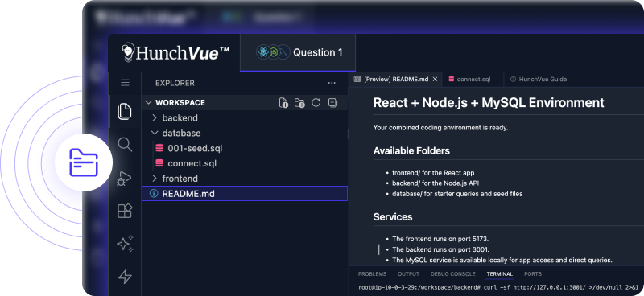This screenshot has height=296, width=644.
Task: Open the hamburger menu above activity bar
Action: (x=125, y=83)
